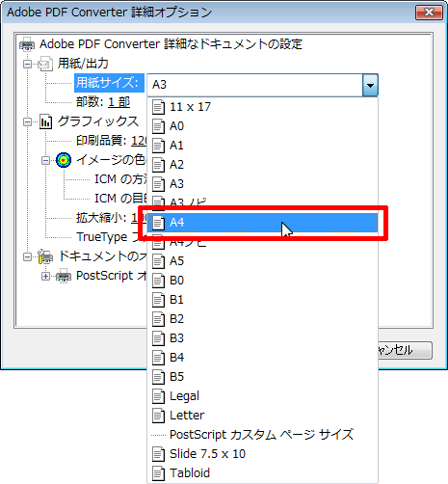
Task: Click the 印刷品質 setting row
Action: 111,141
